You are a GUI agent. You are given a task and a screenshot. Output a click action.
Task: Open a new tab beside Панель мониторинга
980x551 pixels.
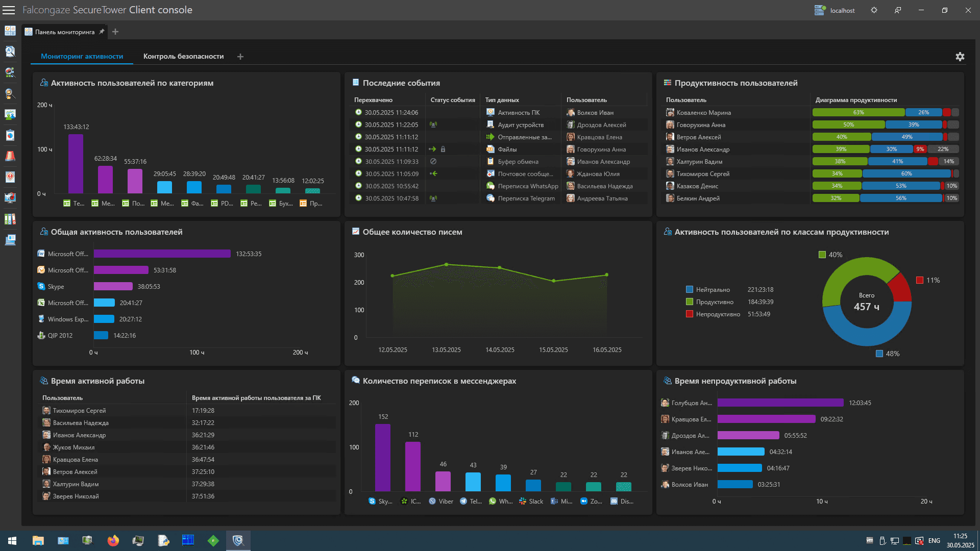[115, 32]
